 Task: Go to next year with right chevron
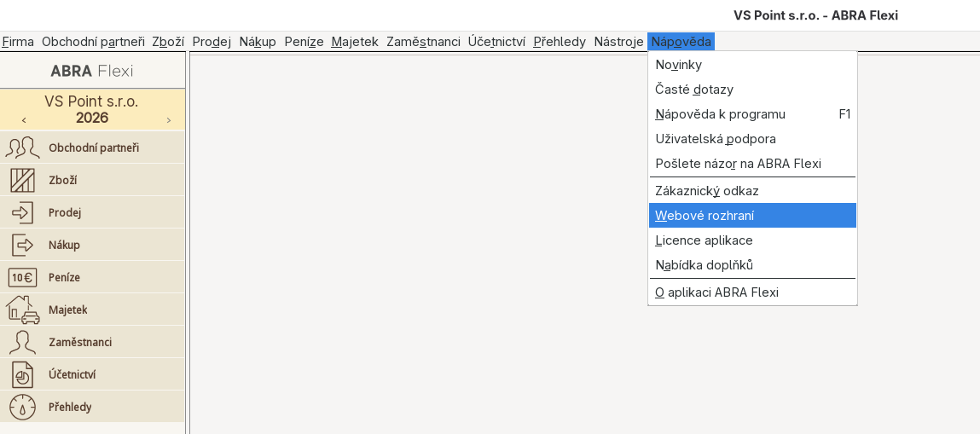point(169,120)
